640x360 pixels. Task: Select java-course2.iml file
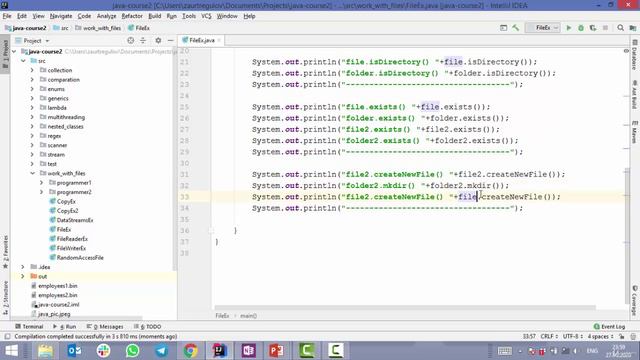55,304
